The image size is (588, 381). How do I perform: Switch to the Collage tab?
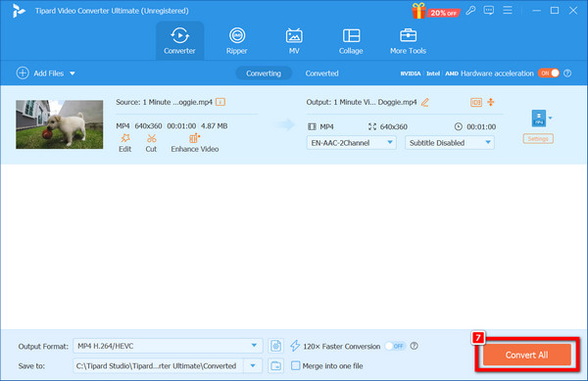point(351,41)
